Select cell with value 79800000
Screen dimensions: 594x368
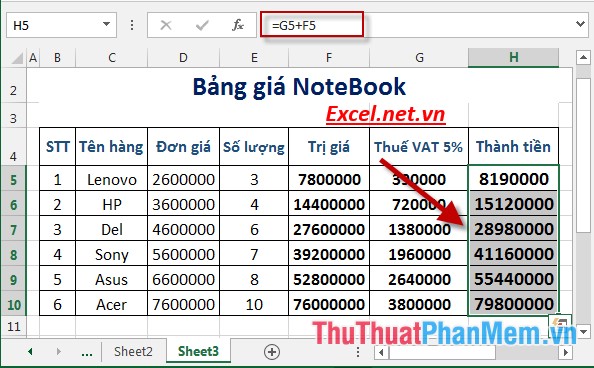[x=514, y=304]
